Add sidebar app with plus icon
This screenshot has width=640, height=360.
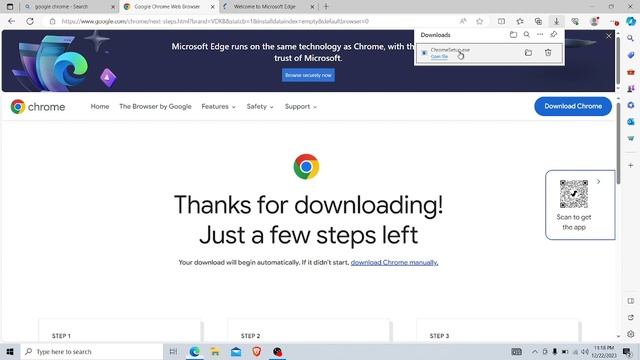tap(631, 165)
